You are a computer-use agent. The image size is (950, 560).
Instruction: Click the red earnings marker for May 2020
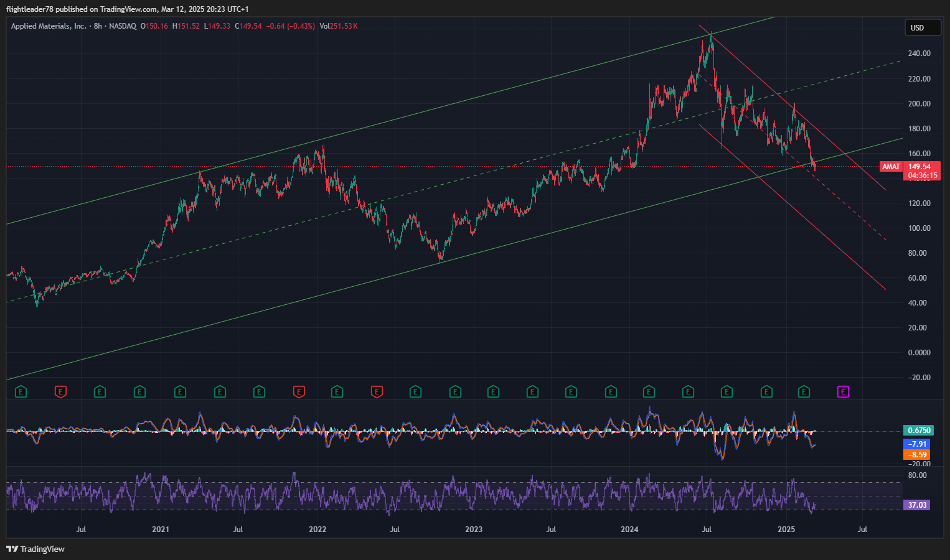[x=60, y=391]
